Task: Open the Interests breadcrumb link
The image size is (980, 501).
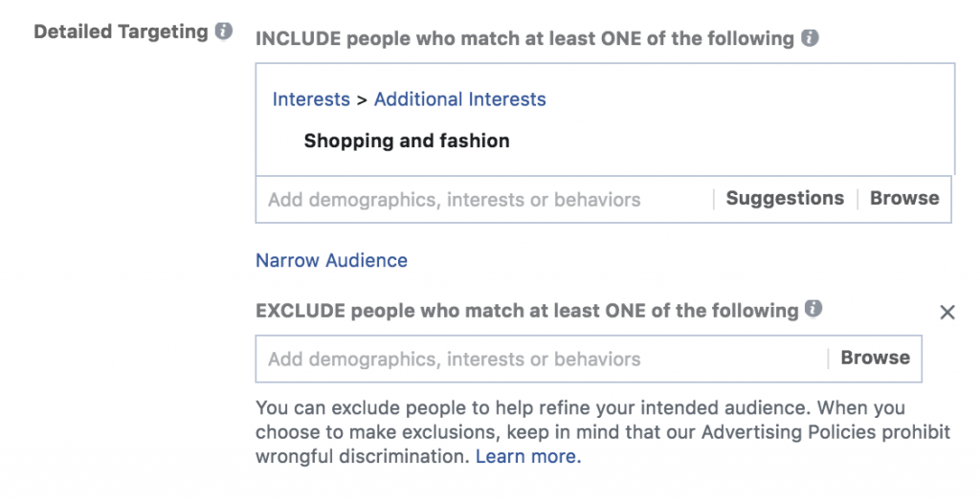Action: click(311, 99)
